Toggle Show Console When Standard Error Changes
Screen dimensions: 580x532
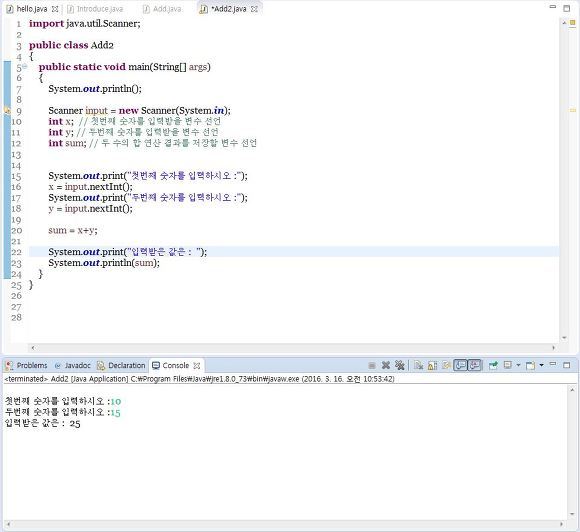click(474, 366)
